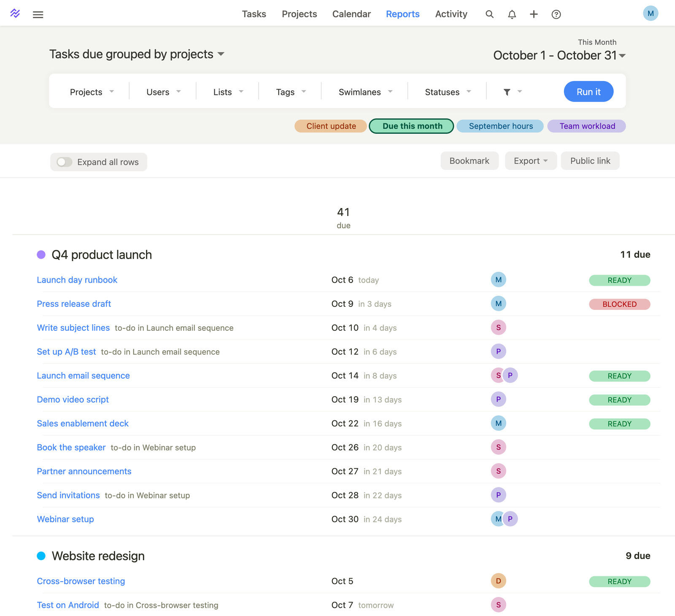Click the app logo icon

[15, 14]
